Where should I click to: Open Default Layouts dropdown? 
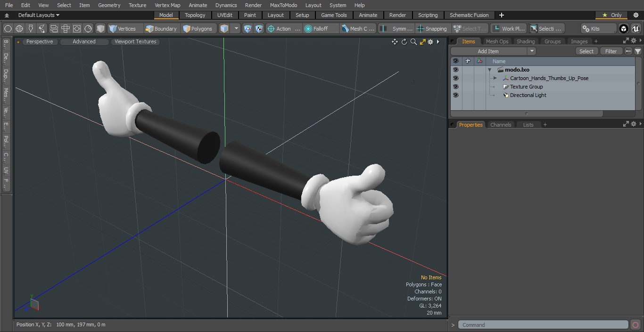click(39, 15)
